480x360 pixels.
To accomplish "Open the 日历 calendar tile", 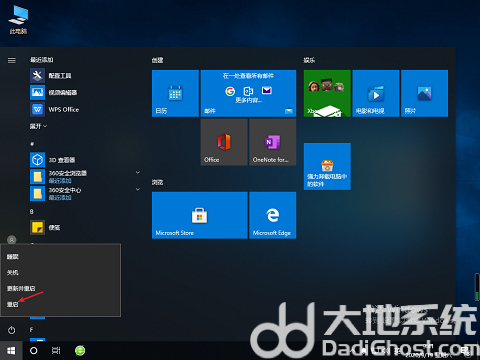I will (175, 93).
